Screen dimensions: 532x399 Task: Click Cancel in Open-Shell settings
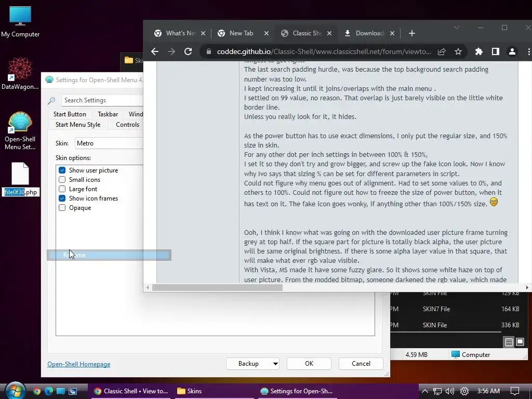click(x=361, y=364)
